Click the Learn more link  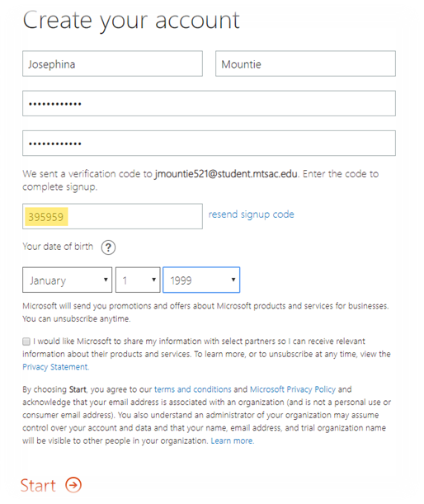coord(232,440)
